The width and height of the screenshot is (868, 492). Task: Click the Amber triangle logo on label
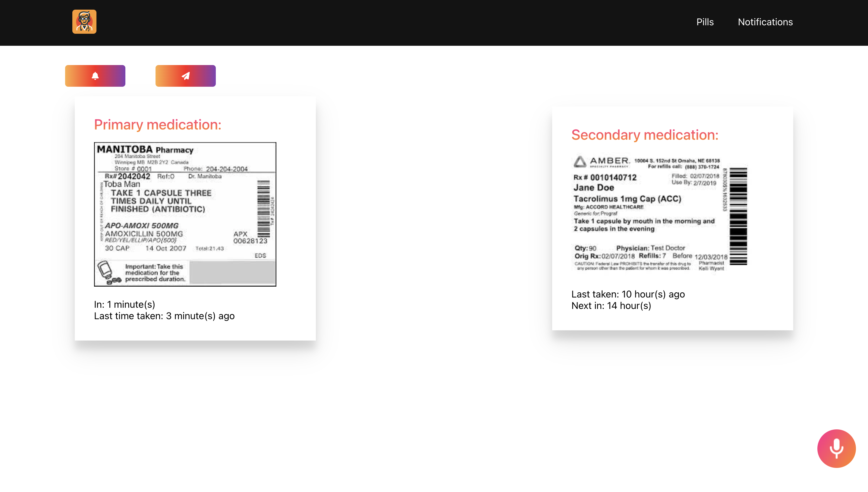click(580, 162)
